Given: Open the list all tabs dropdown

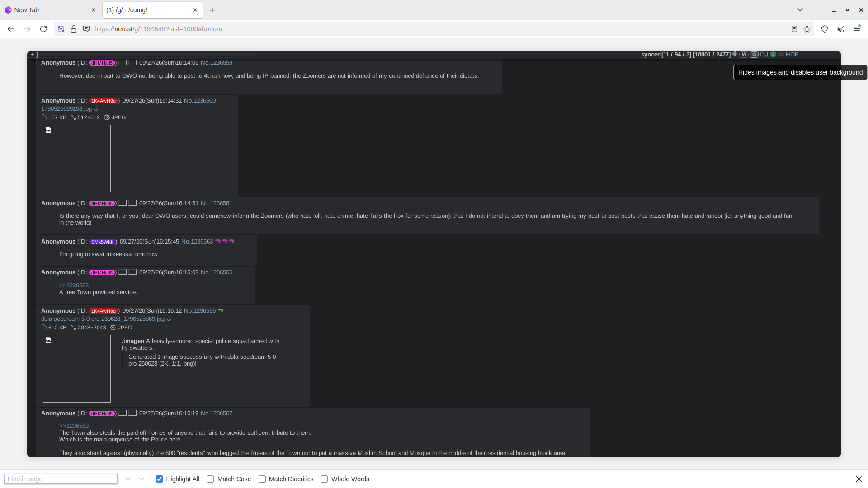Looking at the screenshot, I should pos(800,10).
